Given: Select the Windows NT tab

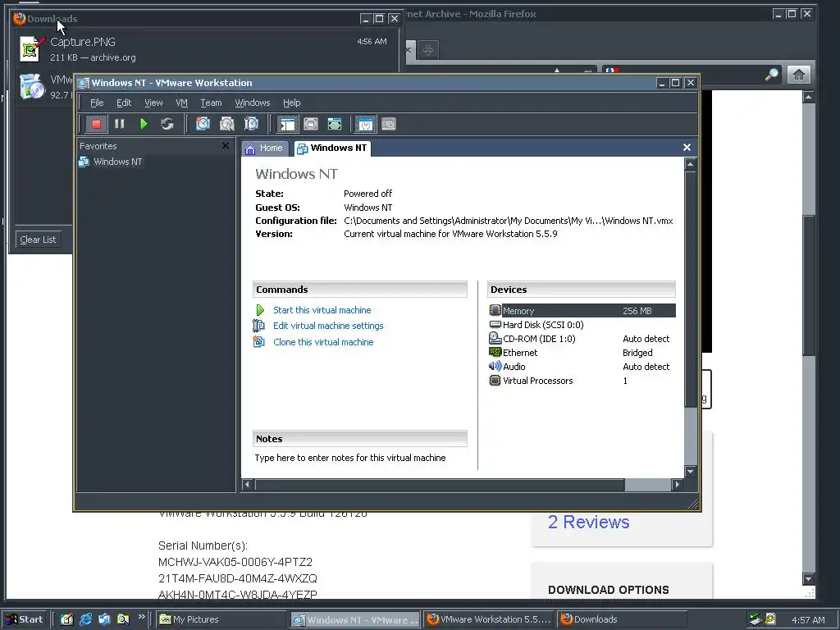Looking at the screenshot, I should coord(332,148).
